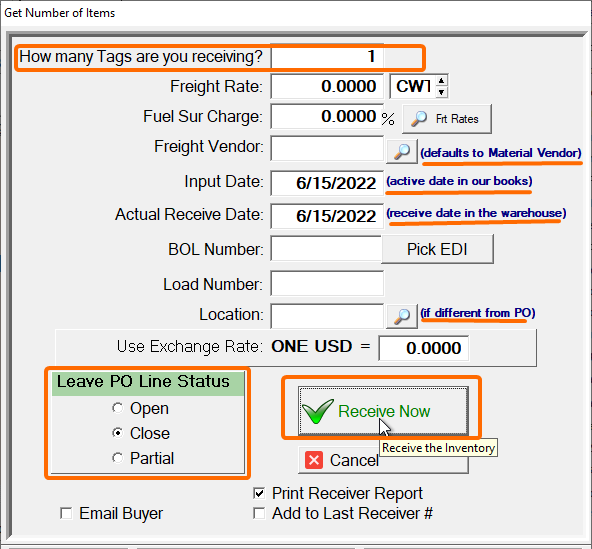
Task: Select the Partial PO line status
Action: tap(118, 458)
